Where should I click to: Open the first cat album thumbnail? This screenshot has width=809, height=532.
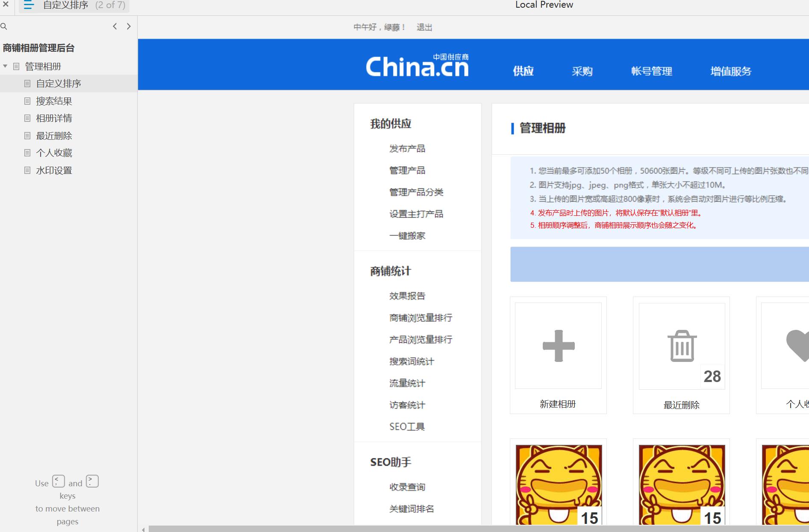pyautogui.click(x=559, y=485)
